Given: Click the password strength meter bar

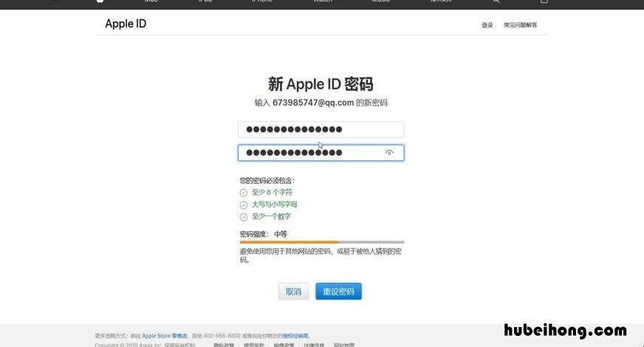Looking at the screenshot, I should 322,242.
